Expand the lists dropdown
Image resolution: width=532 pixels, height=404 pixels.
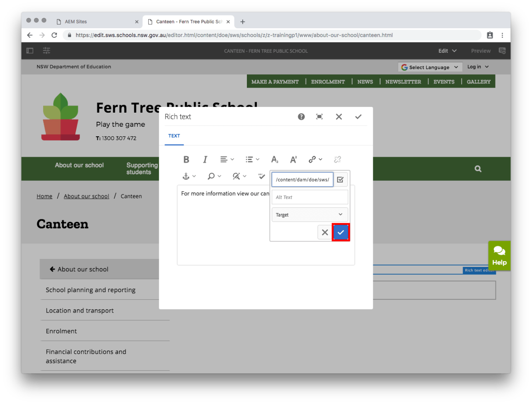252,160
